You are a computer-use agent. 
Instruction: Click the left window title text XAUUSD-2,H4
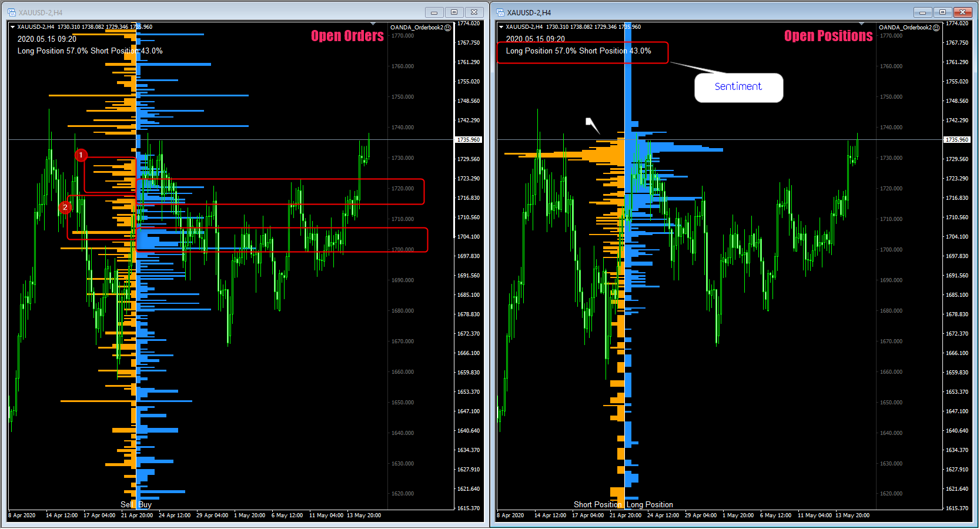40,12
